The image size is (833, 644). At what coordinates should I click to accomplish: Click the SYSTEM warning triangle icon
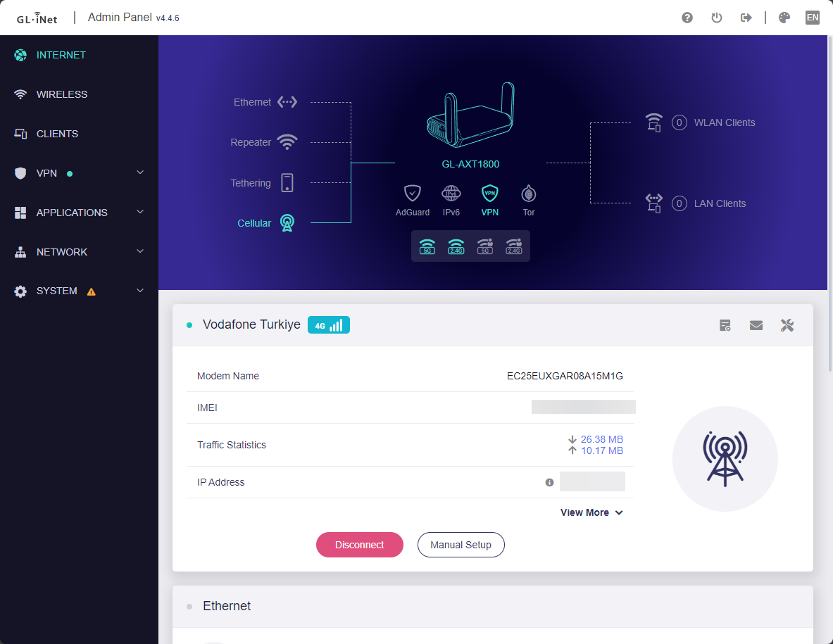point(92,291)
